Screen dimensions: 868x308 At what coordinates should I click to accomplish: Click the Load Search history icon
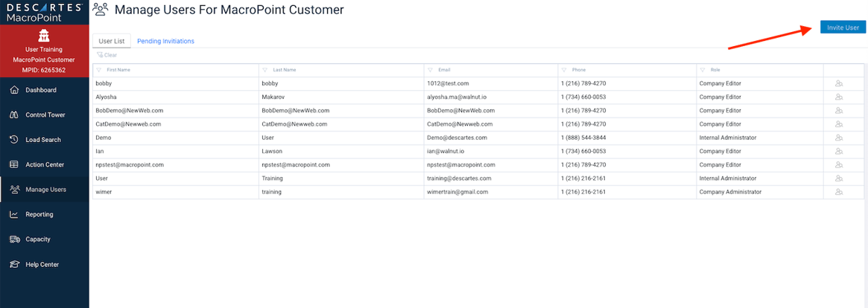(14, 140)
